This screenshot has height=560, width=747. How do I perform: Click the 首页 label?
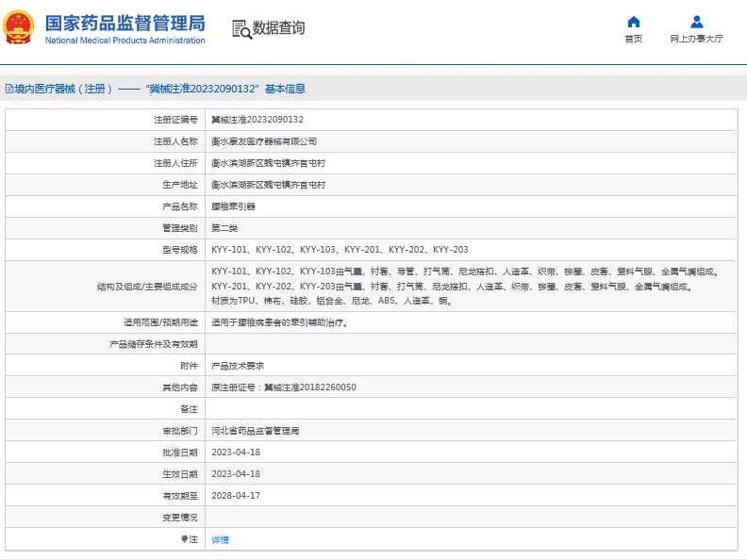coord(633,39)
